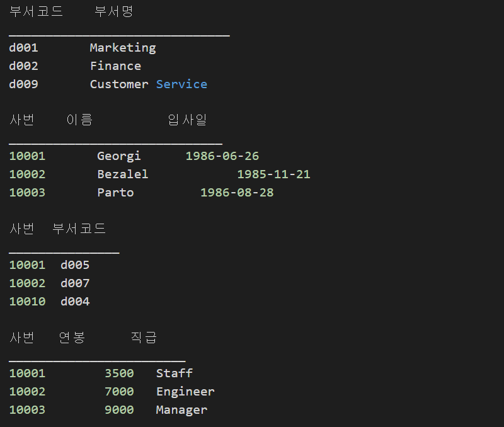This screenshot has width=504, height=427.
Task: Click the name Parto
Action: click(115, 193)
